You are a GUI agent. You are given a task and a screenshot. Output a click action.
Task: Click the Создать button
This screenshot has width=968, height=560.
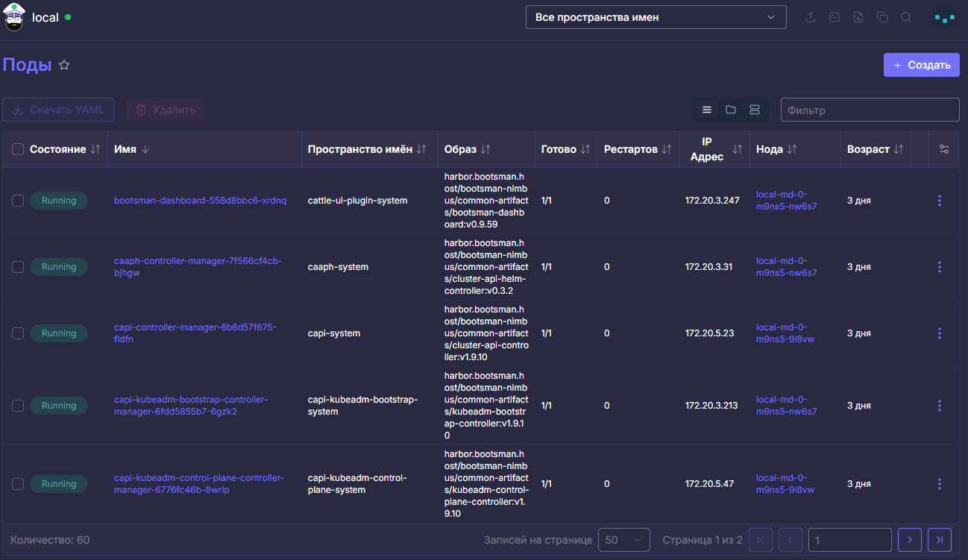tap(922, 65)
